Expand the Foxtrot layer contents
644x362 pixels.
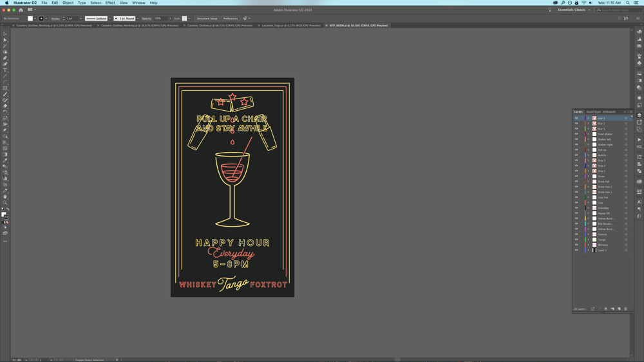(x=588, y=234)
